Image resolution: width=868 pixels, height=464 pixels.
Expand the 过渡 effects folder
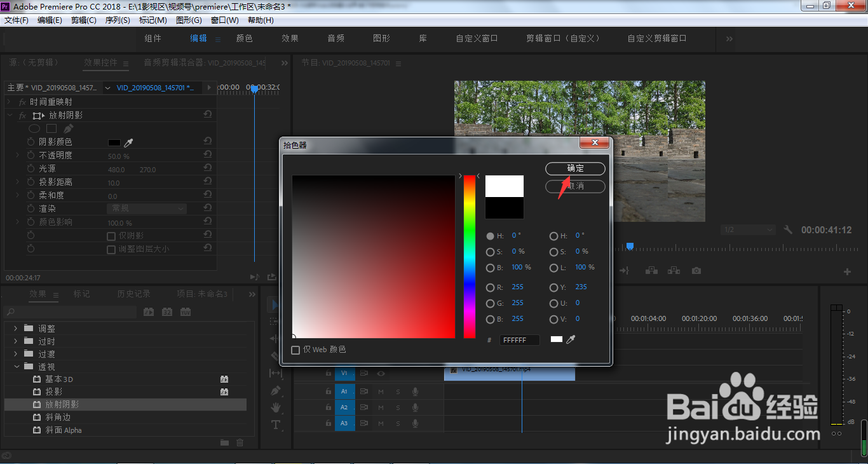(16, 353)
